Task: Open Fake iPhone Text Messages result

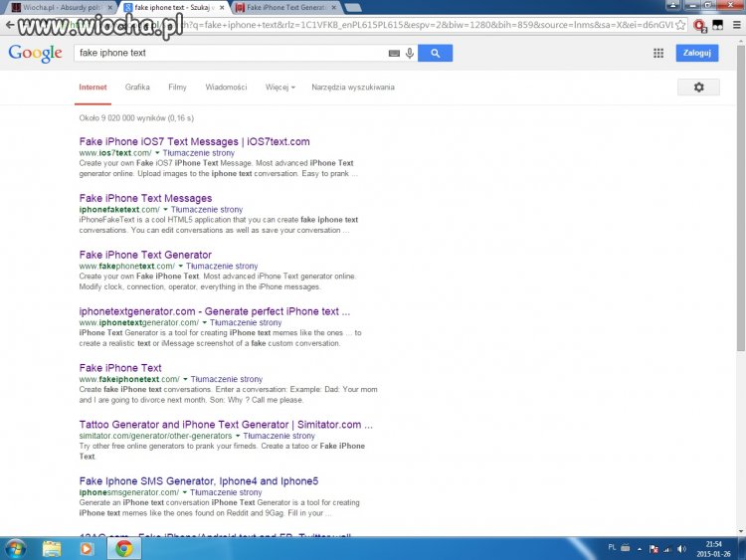Action: pos(145,198)
